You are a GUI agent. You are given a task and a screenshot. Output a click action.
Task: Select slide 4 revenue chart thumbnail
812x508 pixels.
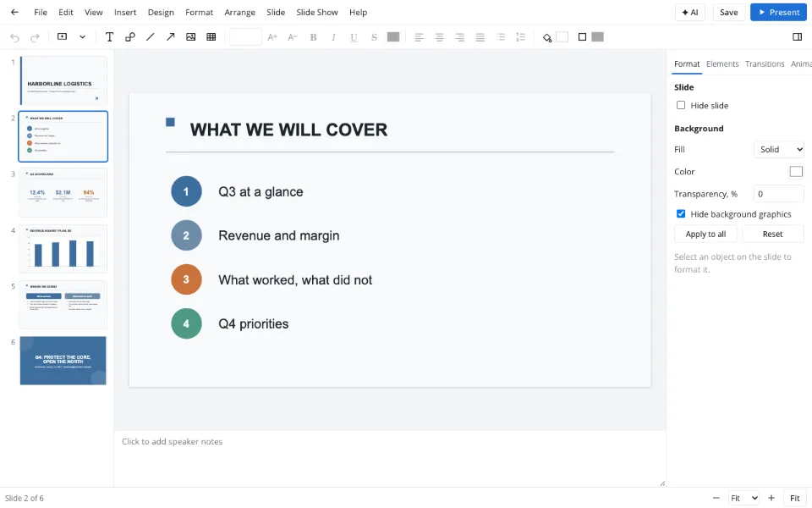click(x=63, y=249)
